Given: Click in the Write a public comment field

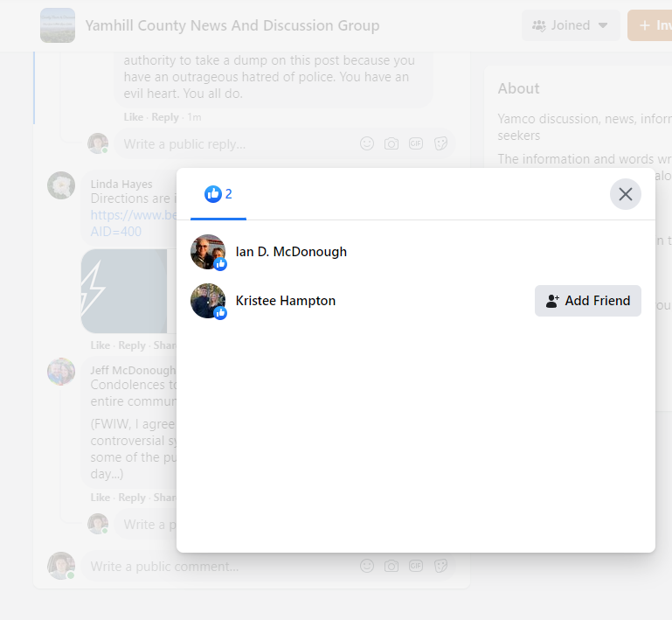Looking at the screenshot, I should coord(268,566).
